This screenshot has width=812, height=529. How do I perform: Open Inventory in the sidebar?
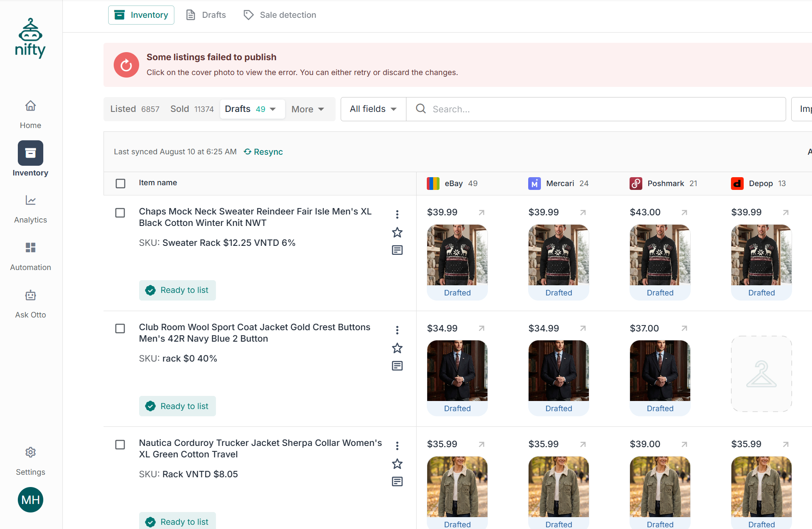pyautogui.click(x=31, y=159)
